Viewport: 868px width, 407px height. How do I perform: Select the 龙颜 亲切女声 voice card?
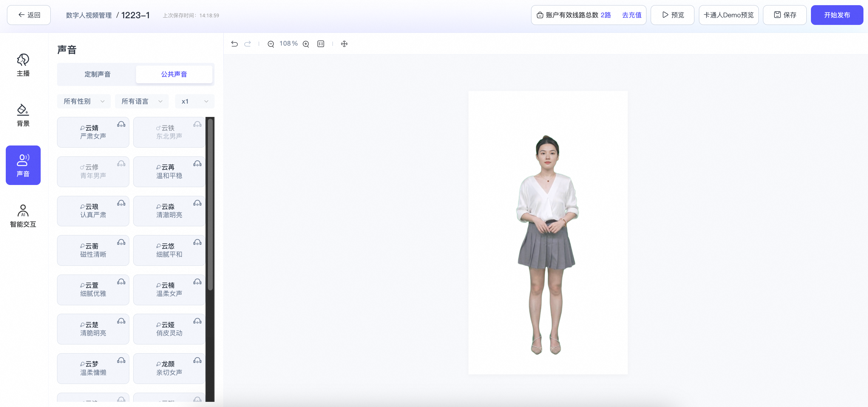coord(169,368)
